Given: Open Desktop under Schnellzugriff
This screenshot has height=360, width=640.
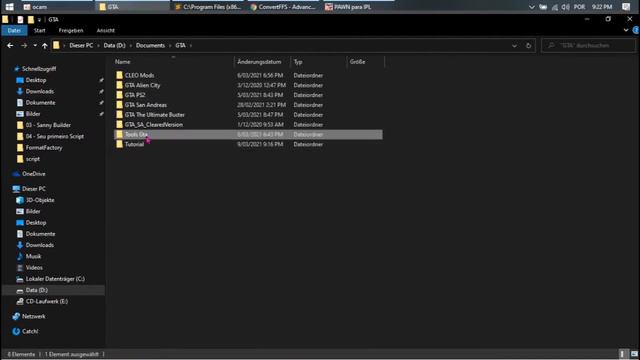Looking at the screenshot, I should click(x=36, y=80).
